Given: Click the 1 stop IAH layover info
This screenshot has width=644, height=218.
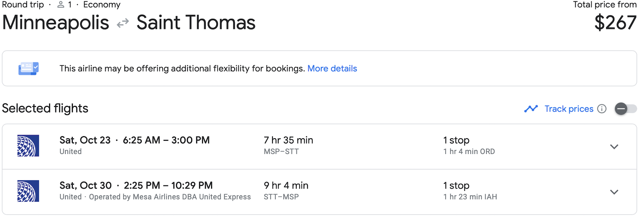Looking at the screenshot, I should pyautogui.click(x=470, y=191).
